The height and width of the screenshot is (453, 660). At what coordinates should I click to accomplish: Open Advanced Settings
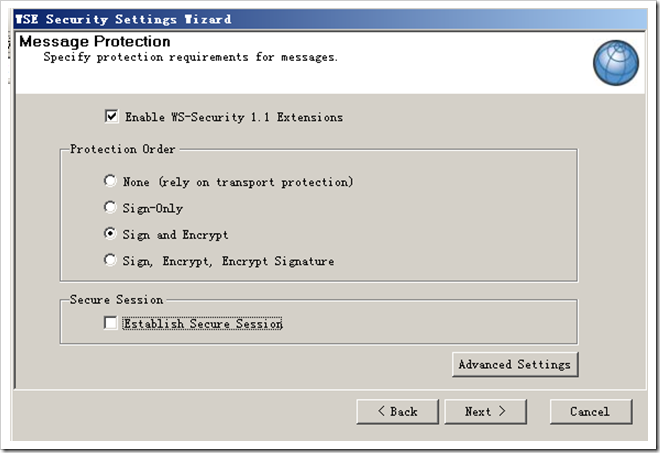(x=514, y=365)
